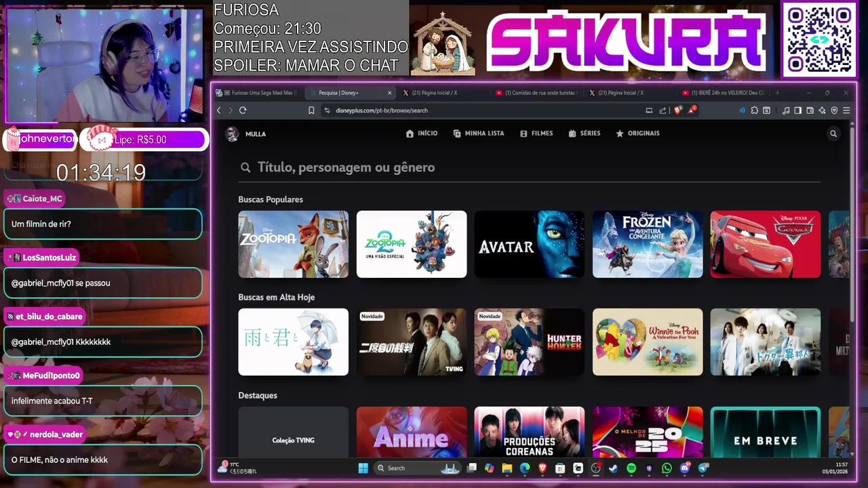Open the media playlist music-note icon

786,110
